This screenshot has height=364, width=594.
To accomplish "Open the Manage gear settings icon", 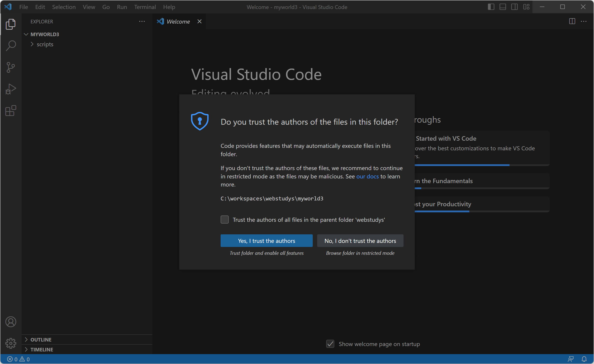I will (11, 343).
